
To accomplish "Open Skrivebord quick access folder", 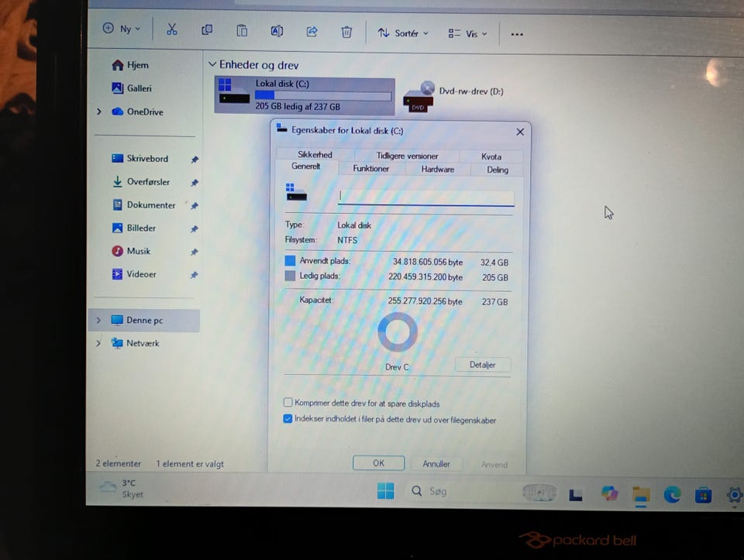I will (x=140, y=158).
